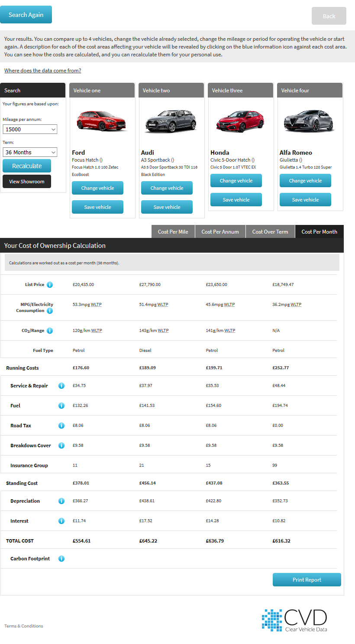Select the Ford list price £20,435.00

click(x=83, y=285)
